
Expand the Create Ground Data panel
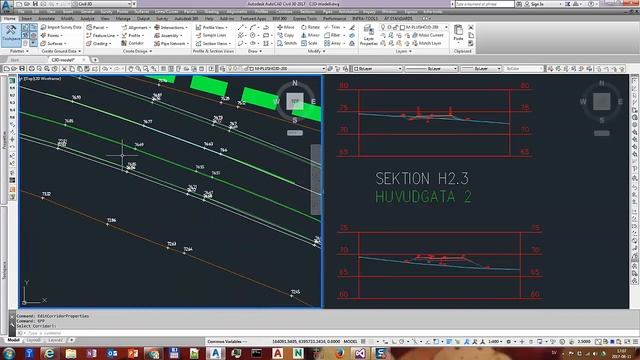coord(61,51)
